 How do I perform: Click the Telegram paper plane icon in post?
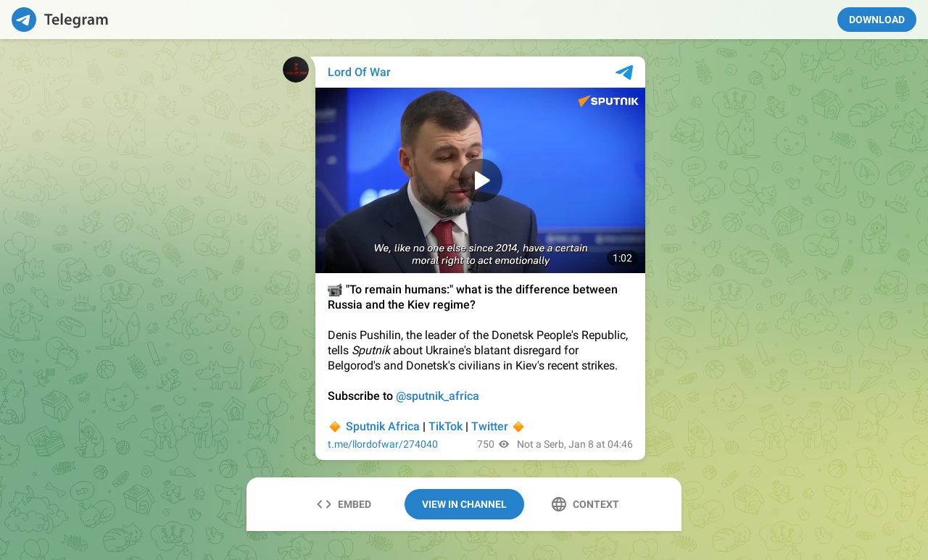[x=624, y=72]
